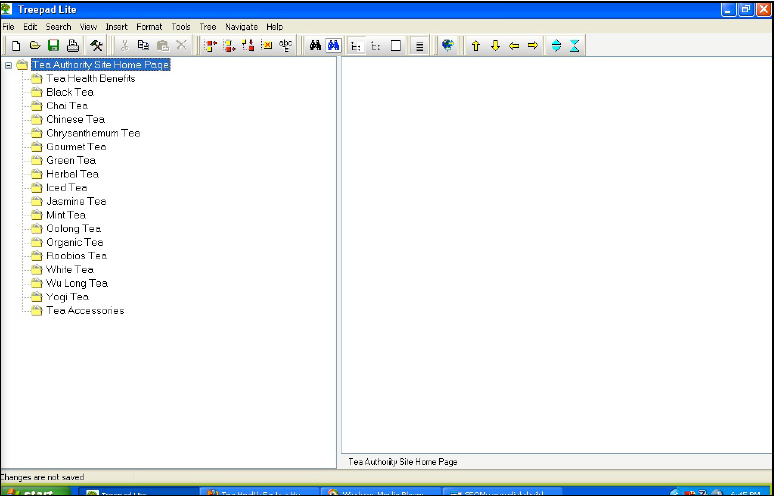The height and width of the screenshot is (496, 774).
Task: Select the Black Tea node
Action: 70,92
